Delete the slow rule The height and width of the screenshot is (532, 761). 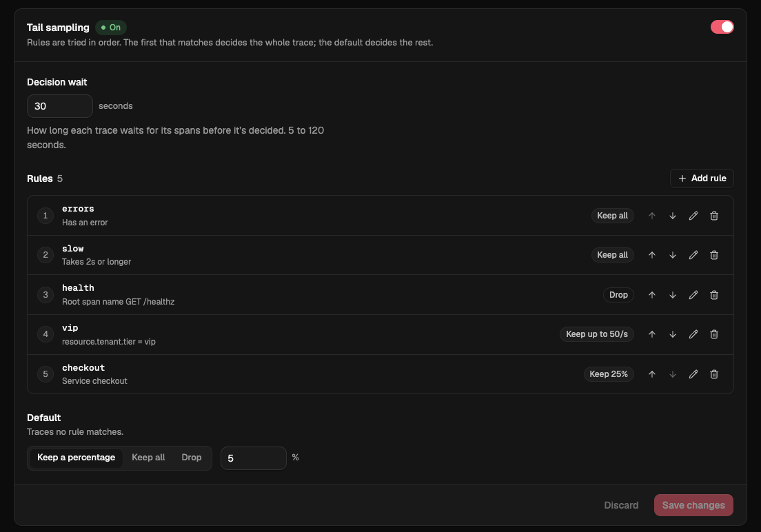click(714, 255)
